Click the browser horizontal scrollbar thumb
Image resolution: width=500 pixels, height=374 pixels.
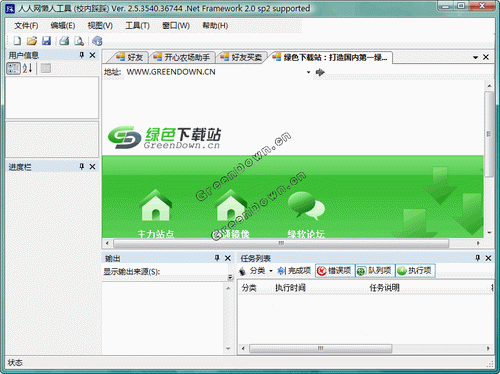[281, 243]
